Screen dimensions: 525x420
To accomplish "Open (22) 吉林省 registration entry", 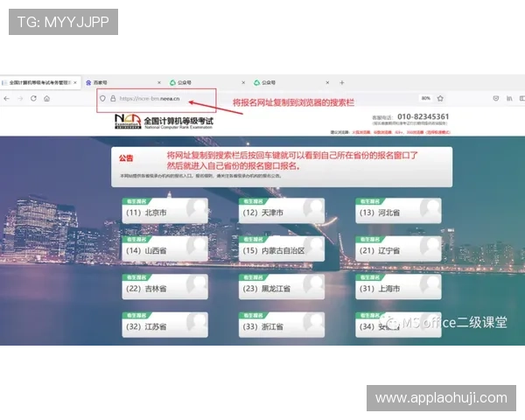I will coord(164,287).
